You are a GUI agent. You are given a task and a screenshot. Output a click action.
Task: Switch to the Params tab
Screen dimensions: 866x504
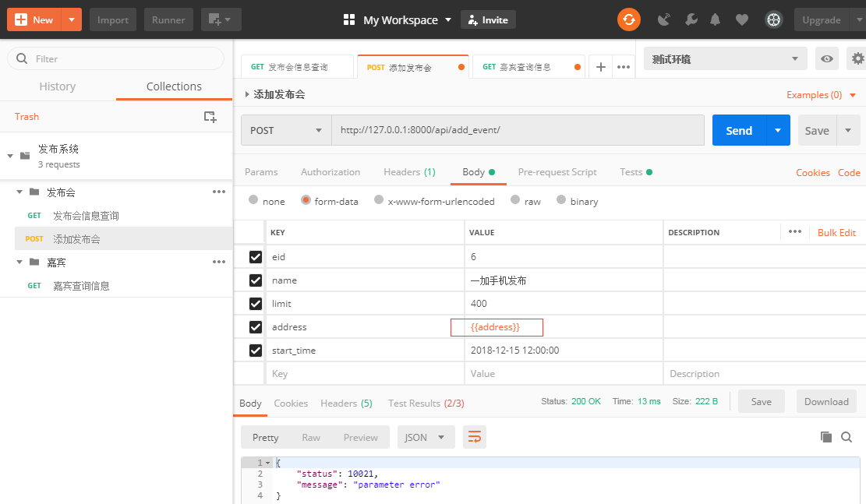[261, 172]
